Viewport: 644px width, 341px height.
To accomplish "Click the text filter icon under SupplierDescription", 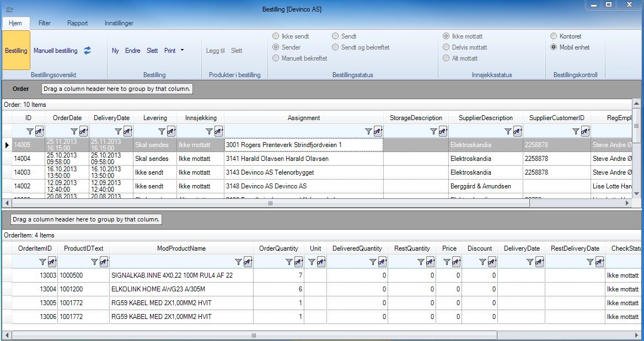I will click(x=518, y=131).
